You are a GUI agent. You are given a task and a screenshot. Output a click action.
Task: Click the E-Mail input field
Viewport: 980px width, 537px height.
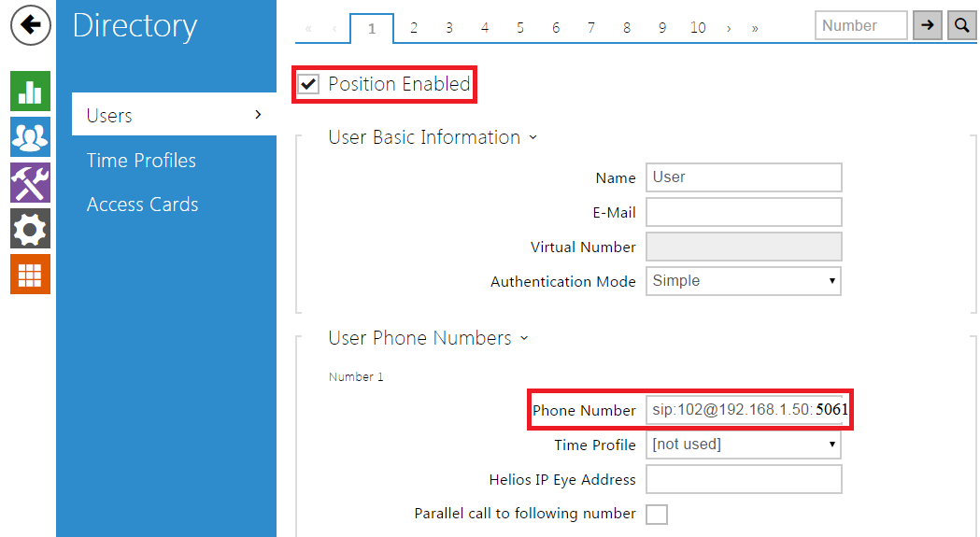click(744, 212)
